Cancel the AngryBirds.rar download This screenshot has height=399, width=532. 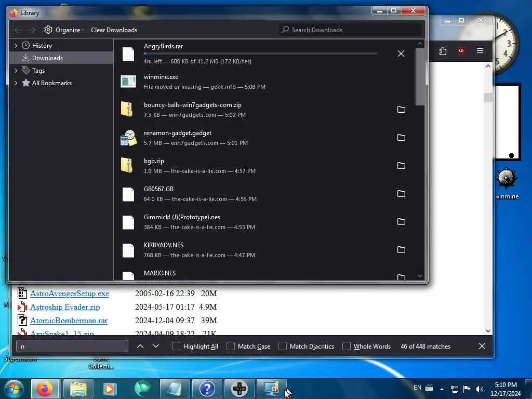coord(401,54)
